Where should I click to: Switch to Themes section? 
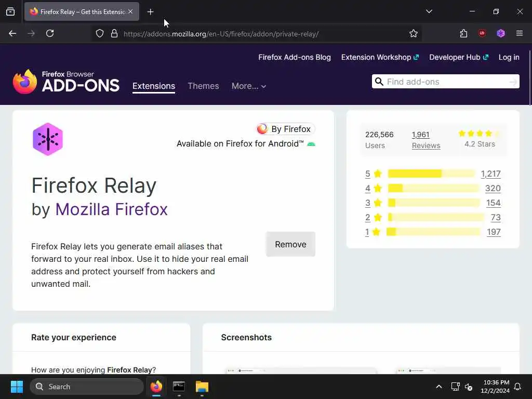(203, 86)
